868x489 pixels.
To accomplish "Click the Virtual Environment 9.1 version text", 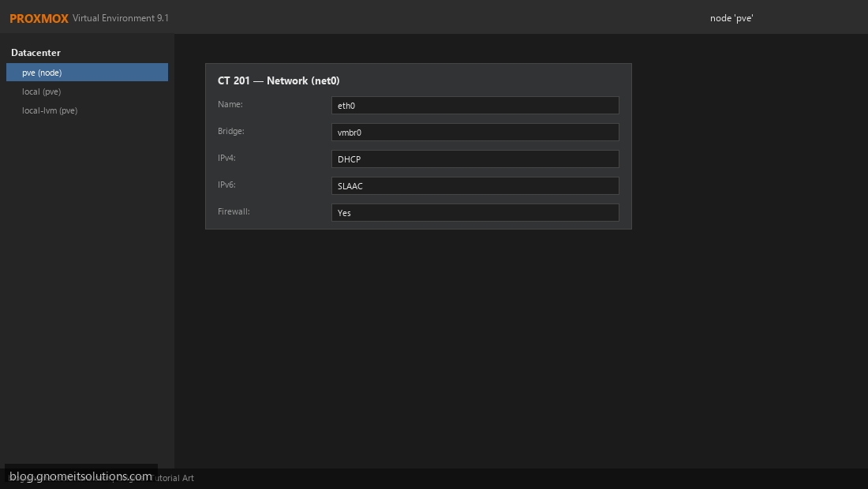I will pyautogui.click(x=121, y=18).
